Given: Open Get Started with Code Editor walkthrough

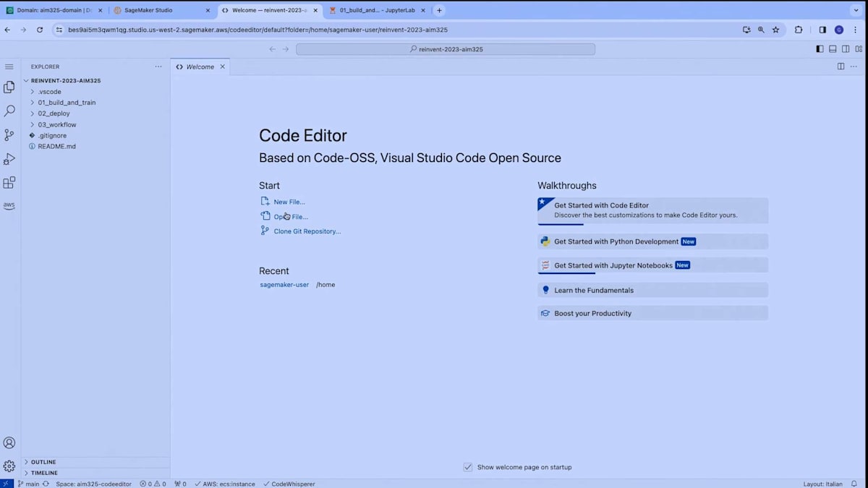Looking at the screenshot, I should (652, 210).
